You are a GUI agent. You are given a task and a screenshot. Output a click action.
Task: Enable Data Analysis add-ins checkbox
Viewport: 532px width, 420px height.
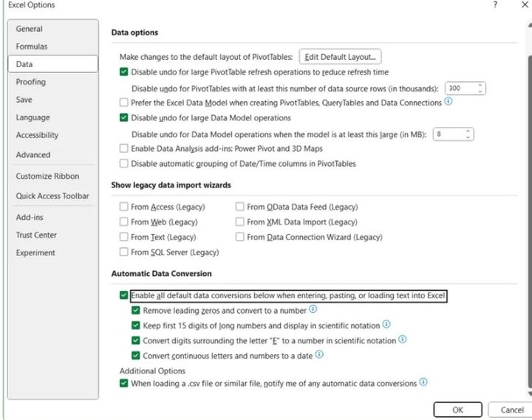point(124,148)
